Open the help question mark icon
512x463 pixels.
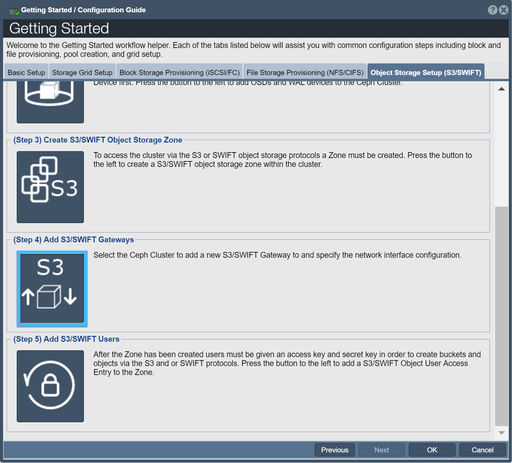(x=492, y=10)
